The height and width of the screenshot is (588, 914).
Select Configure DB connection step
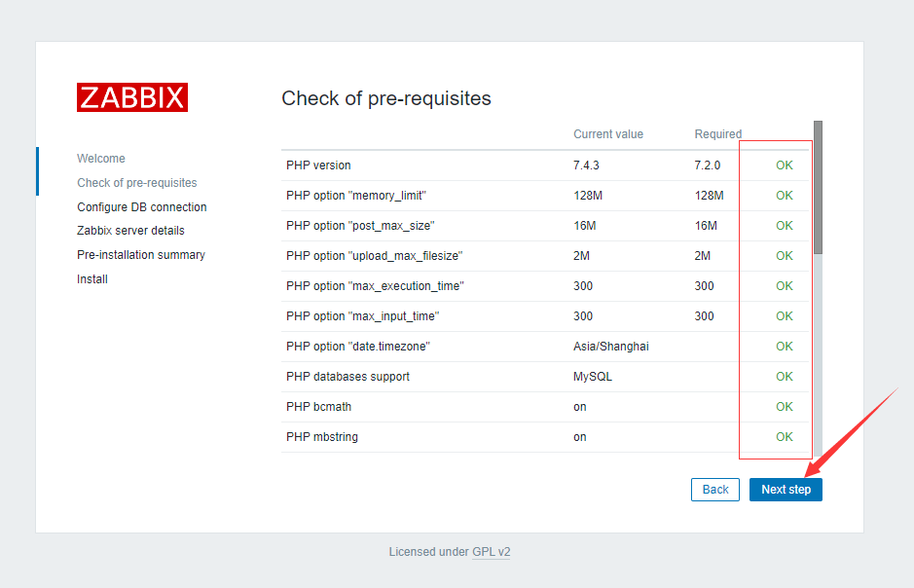tap(142, 207)
